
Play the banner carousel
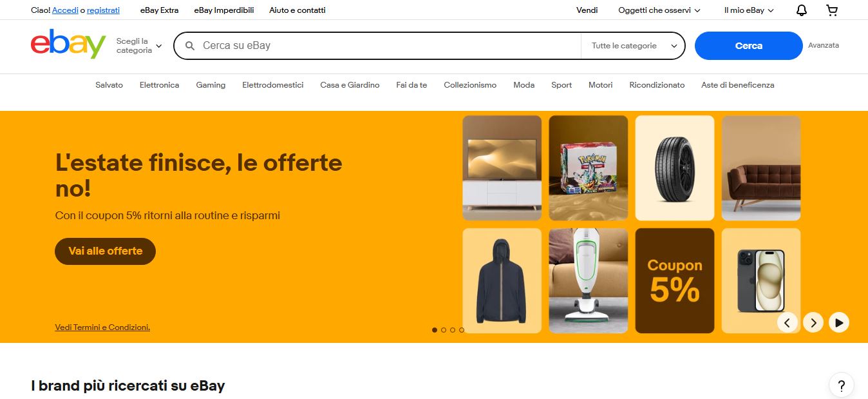(838, 322)
